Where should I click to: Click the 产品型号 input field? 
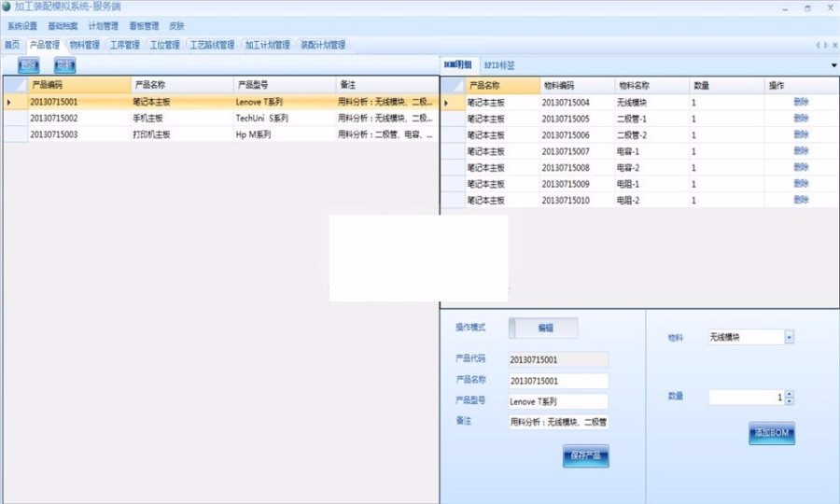click(x=557, y=401)
